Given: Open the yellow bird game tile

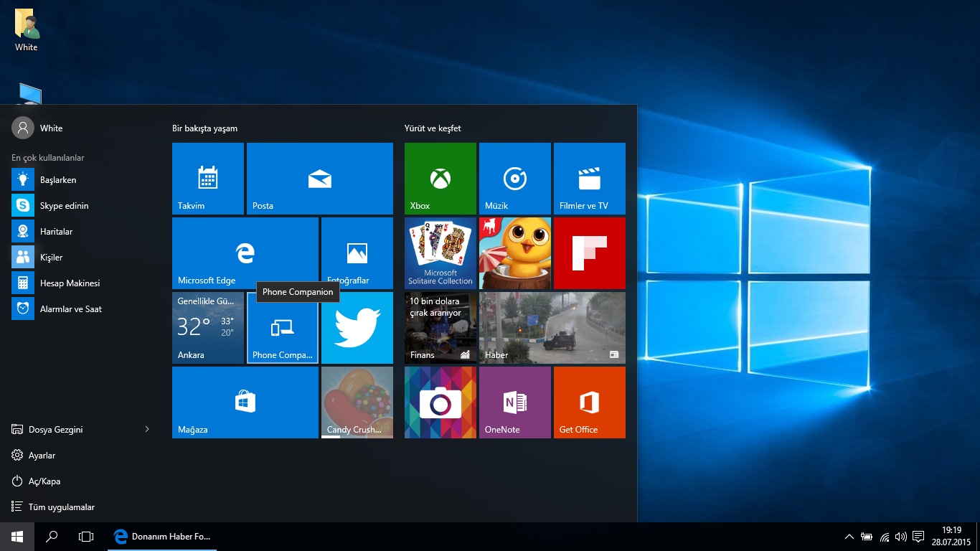Looking at the screenshot, I should [x=515, y=253].
